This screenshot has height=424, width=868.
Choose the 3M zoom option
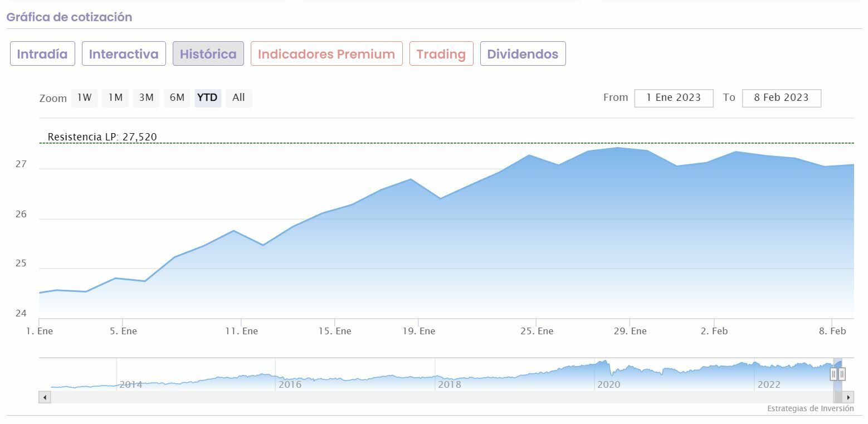[146, 98]
